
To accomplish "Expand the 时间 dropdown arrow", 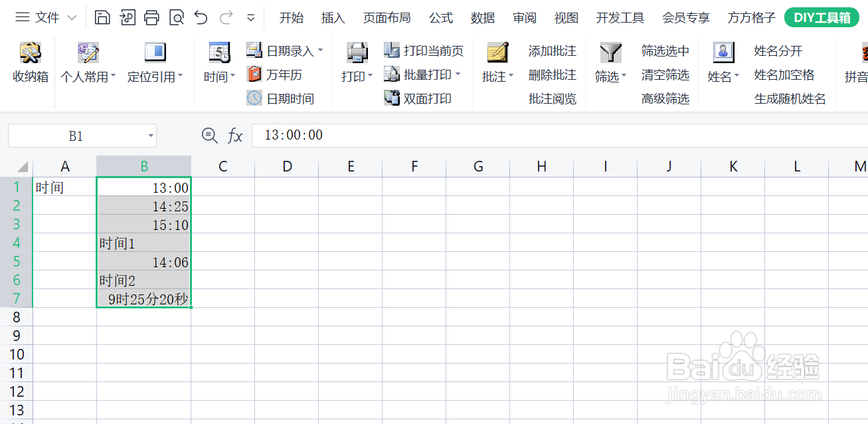I will pos(232,76).
